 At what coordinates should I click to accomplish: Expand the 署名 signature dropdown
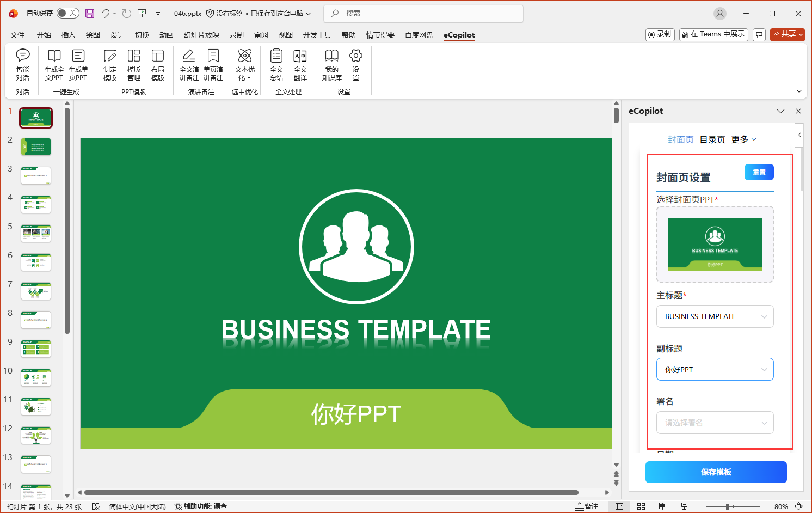715,423
